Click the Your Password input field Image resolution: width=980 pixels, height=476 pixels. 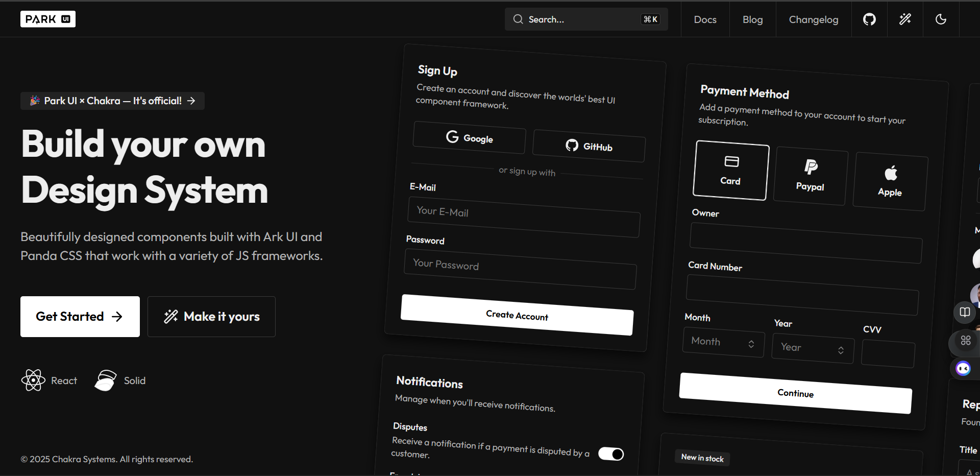520,269
